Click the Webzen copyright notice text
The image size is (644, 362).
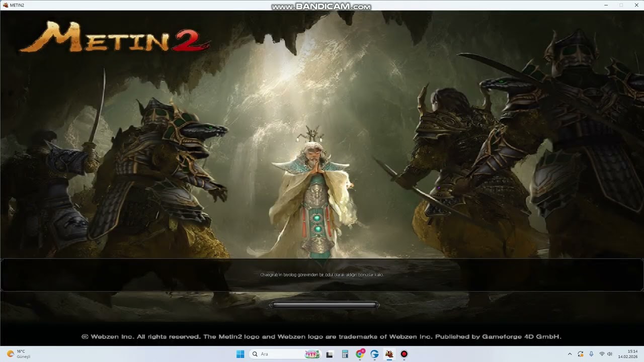click(321, 337)
